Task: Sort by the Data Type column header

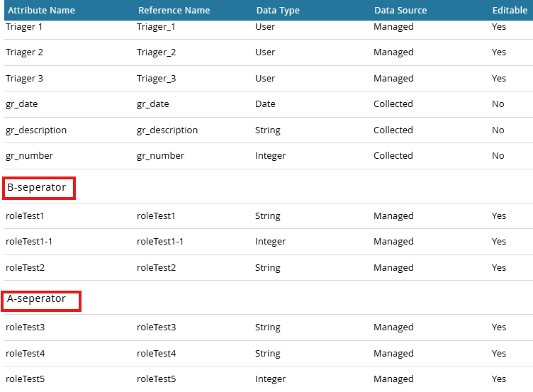Action: (278, 11)
